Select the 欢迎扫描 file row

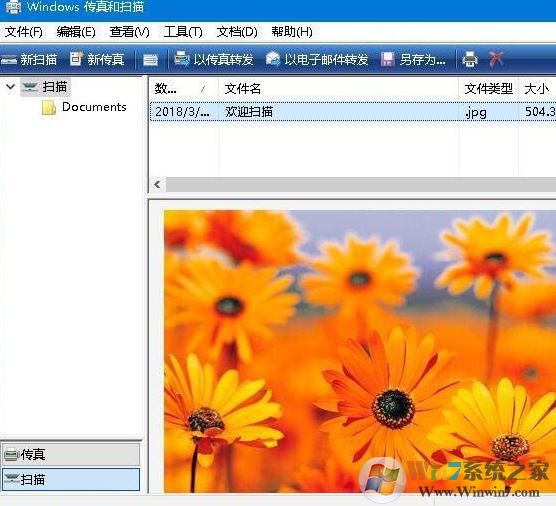(353, 112)
